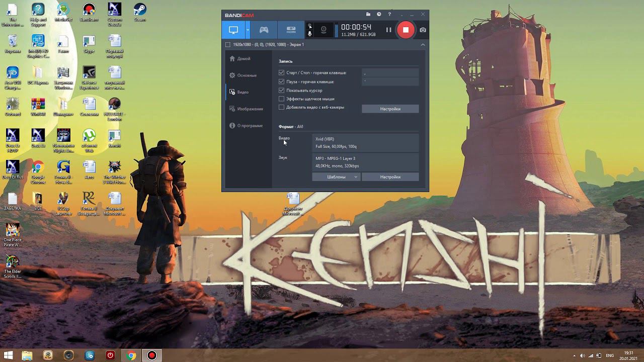This screenshot has width=644, height=362.
Task: Click MP3 - MPEG-1 Layer 3 text
Action: 335,158
